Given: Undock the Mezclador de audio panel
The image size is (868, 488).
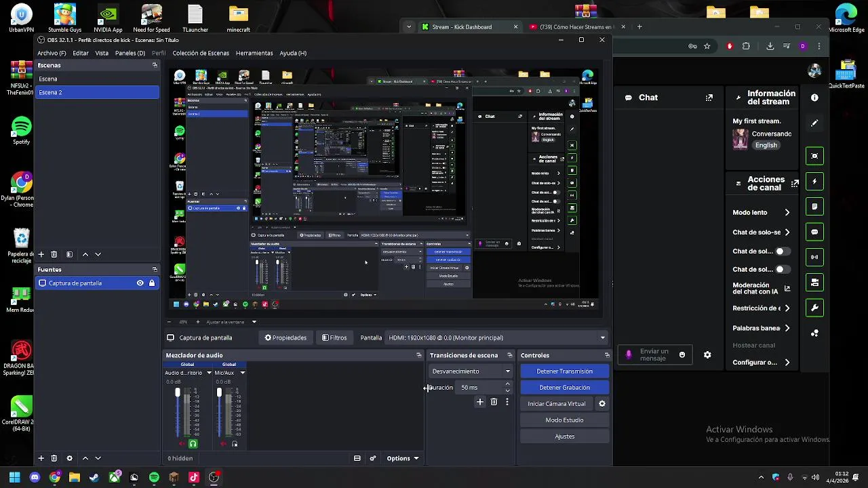Looking at the screenshot, I should pos(418,355).
